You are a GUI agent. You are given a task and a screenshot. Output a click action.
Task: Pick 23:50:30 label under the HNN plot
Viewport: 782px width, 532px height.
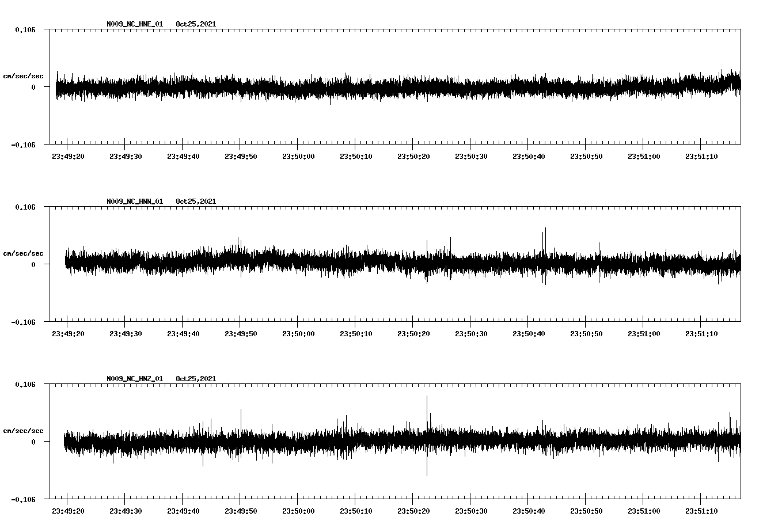coord(471,334)
